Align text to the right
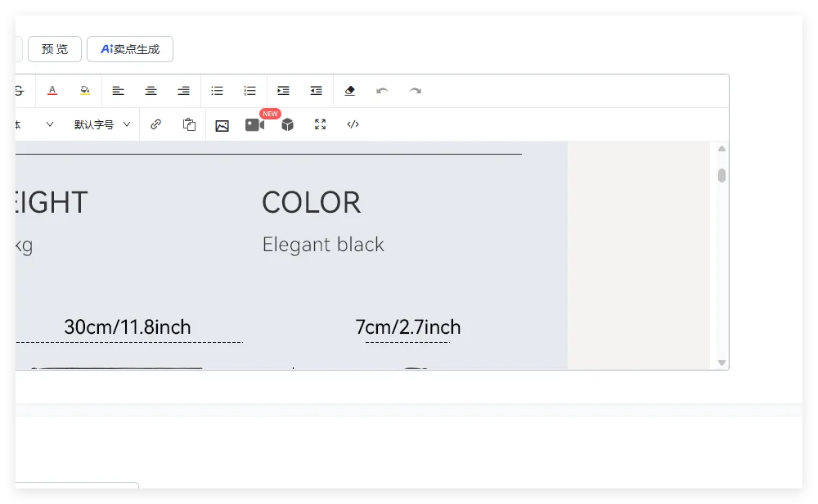 click(x=183, y=91)
